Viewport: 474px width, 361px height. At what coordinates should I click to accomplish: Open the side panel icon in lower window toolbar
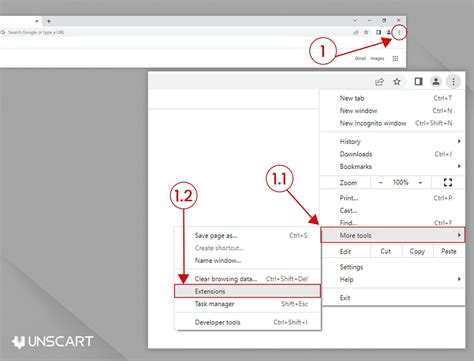coord(418,82)
